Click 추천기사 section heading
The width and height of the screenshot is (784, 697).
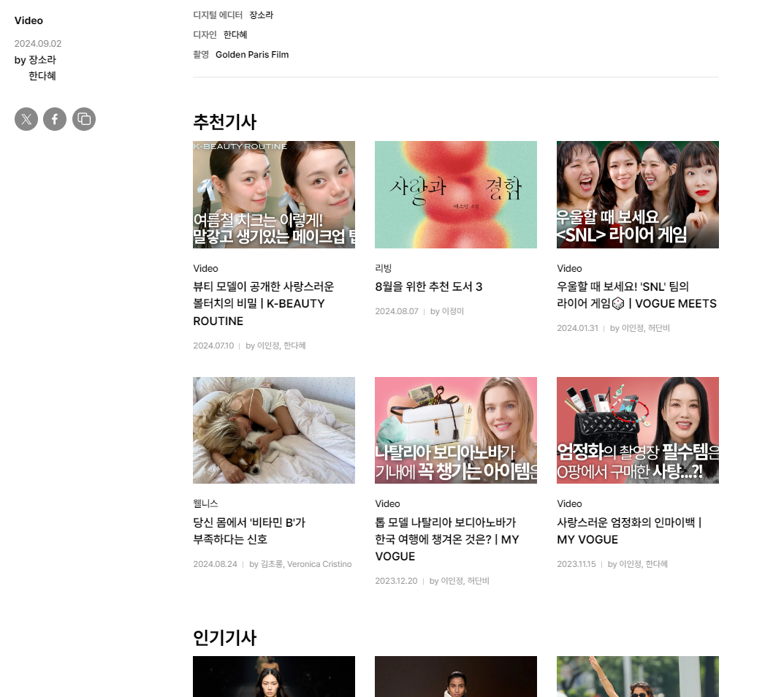click(224, 121)
